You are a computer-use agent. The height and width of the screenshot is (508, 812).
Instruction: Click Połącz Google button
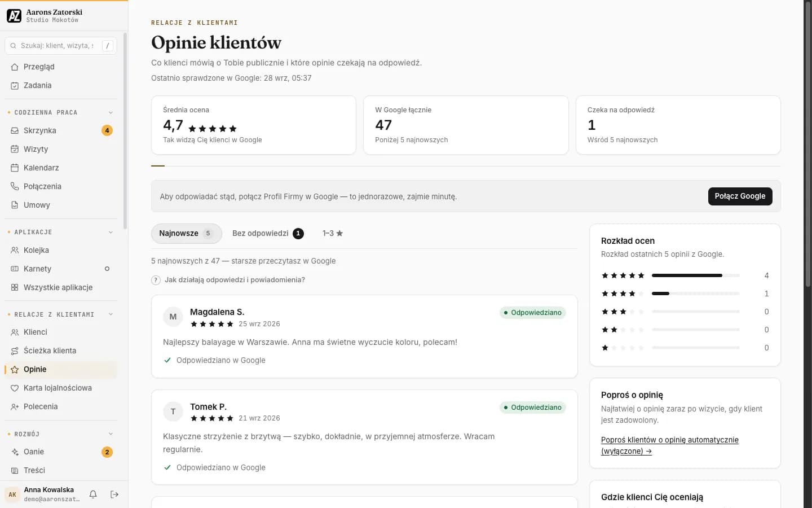[740, 196]
